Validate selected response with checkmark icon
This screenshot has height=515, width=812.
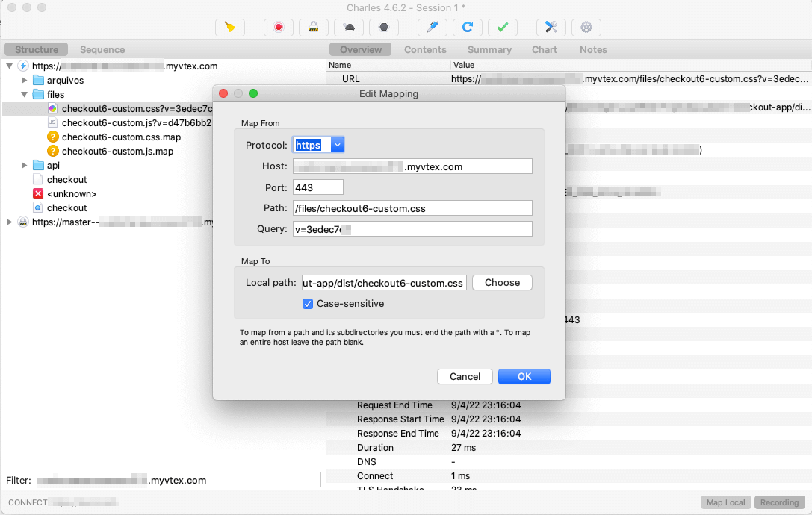pos(502,27)
